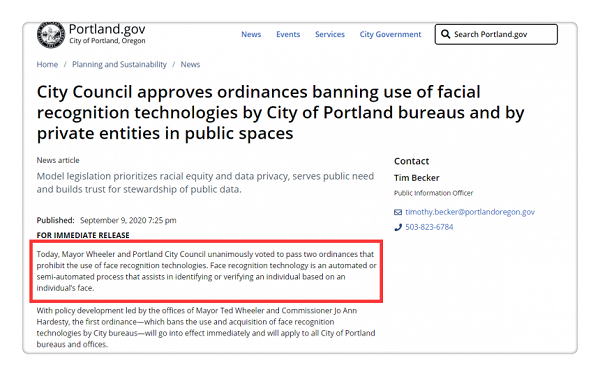Click the highlighted Mayor Wheeler paragraph
Viewport: 600px width, 376px height.
pyautogui.click(x=206, y=271)
